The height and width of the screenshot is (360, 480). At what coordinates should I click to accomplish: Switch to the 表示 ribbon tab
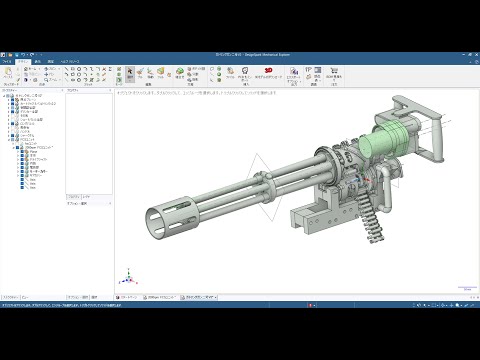[38, 62]
